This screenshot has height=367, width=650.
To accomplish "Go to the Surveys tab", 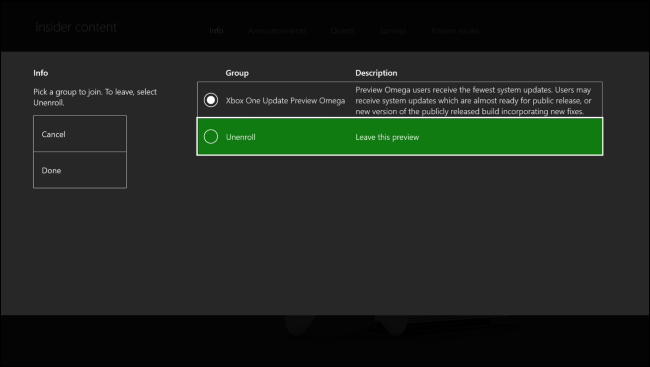I will pyautogui.click(x=393, y=31).
